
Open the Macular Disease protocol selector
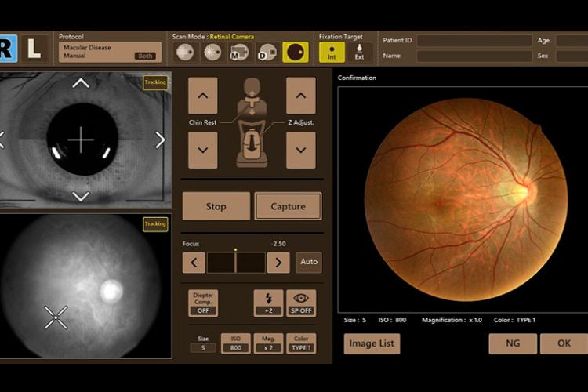tap(110, 52)
